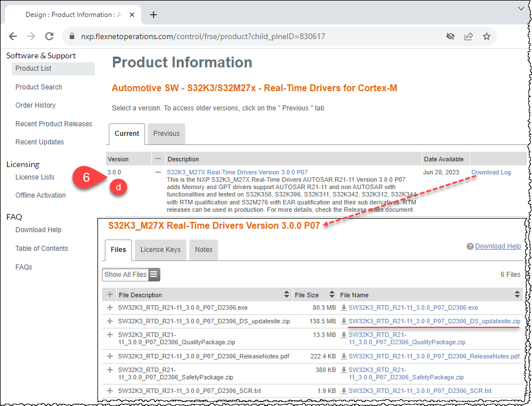Viewport: 532px width, 406px height.
Task: Click the 138.5 MB file size cell
Action: point(323,321)
